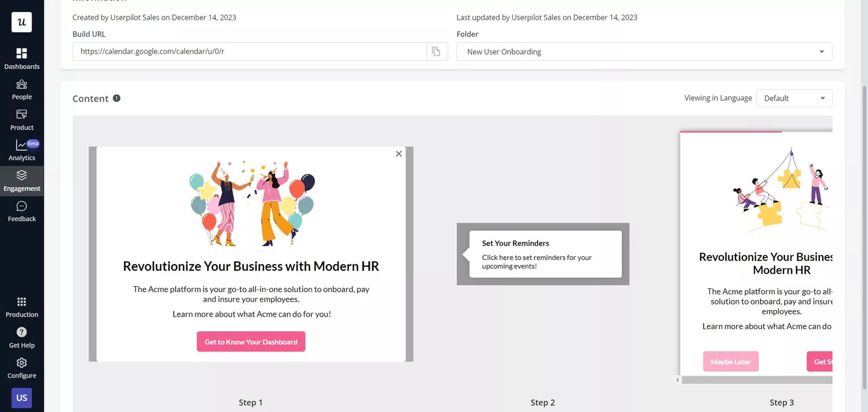The image size is (868, 412).
Task: Close the Step 1 modal preview
Action: pos(399,154)
